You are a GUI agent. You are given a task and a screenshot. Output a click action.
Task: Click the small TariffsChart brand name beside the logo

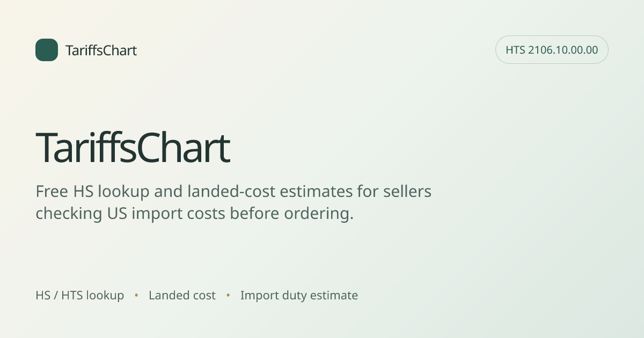[101, 50]
